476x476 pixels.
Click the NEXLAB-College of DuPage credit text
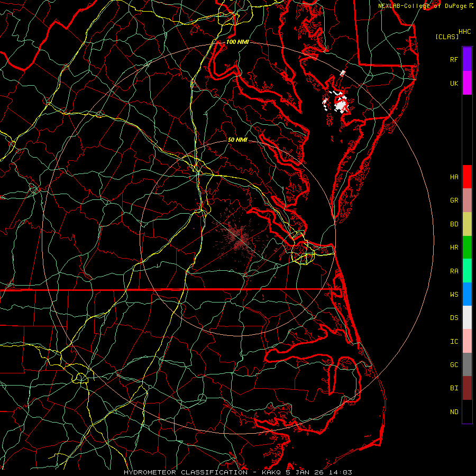point(422,6)
